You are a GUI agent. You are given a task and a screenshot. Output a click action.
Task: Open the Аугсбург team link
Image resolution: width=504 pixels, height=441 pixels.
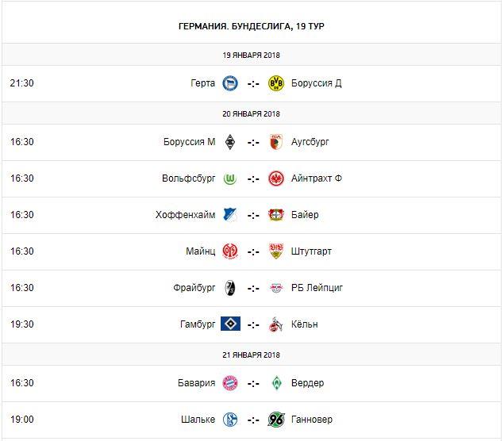[x=310, y=142]
